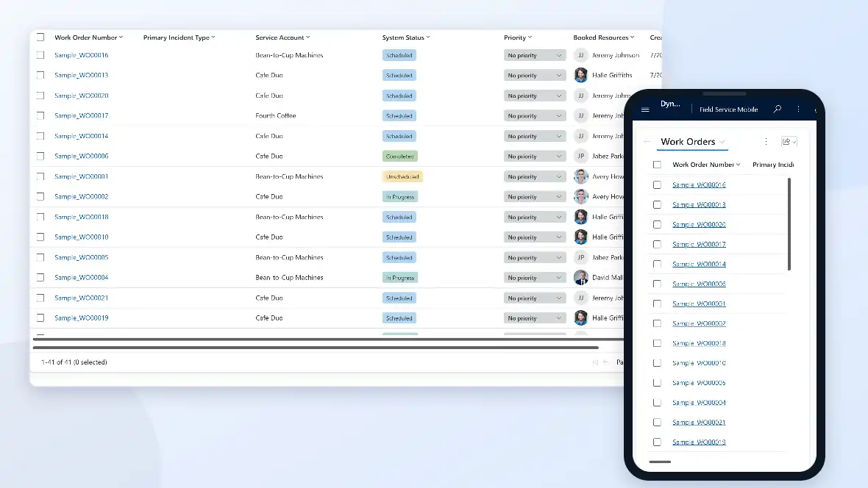The width and height of the screenshot is (868, 488).
Task: Click Halle avatar in the WO00019 row
Action: [580, 318]
